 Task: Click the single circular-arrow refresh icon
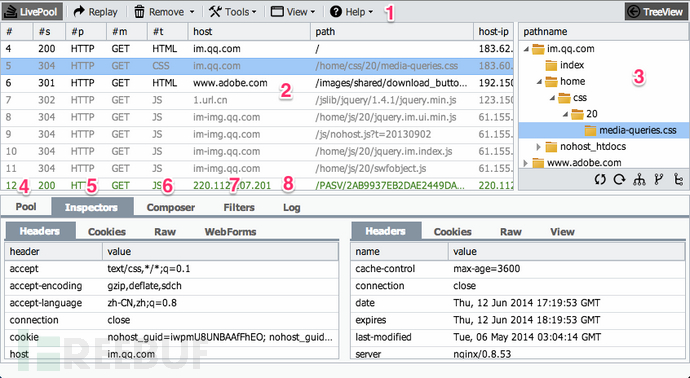[620, 180]
